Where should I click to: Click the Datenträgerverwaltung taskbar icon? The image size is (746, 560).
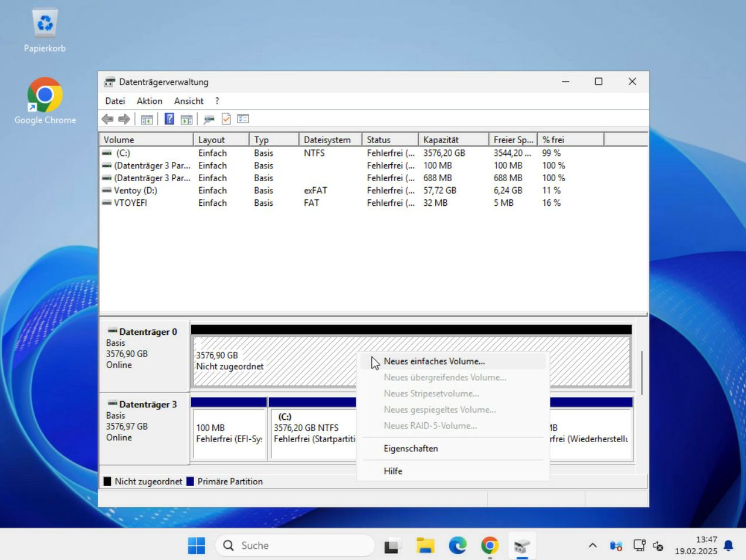522,545
